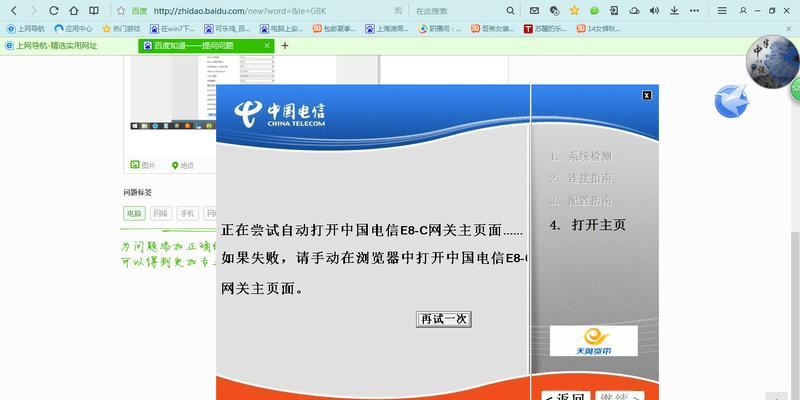
Task: Click the coin toolbar icon beside mail
Action: click(x=555, y=11)
